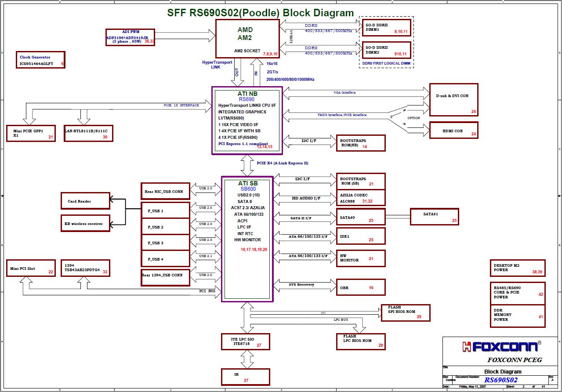The image size is (562, 392).
Task: Click the 'OPTION' switch label
Action: tap(413, 118)
